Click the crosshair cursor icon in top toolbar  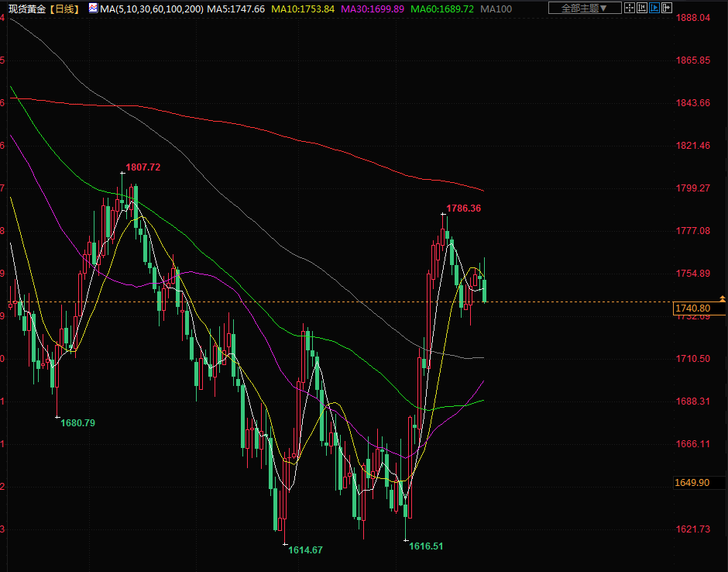point(630,9)
